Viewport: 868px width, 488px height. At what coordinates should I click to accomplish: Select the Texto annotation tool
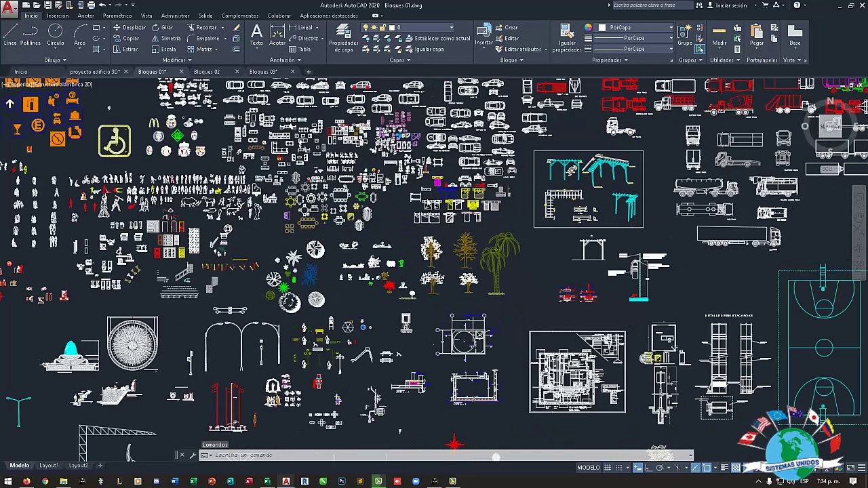(x=256, y=35)
